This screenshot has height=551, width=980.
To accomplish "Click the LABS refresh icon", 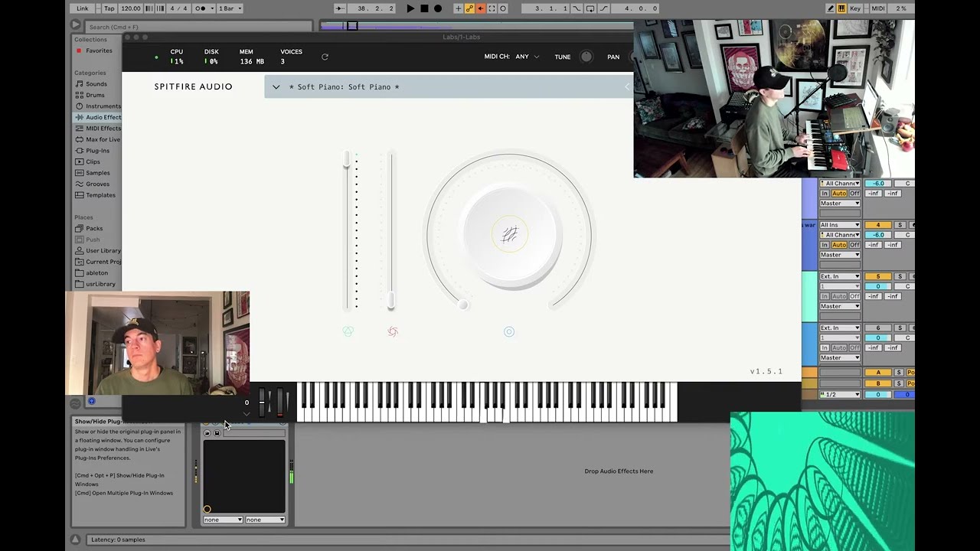I will pos(325,57).
